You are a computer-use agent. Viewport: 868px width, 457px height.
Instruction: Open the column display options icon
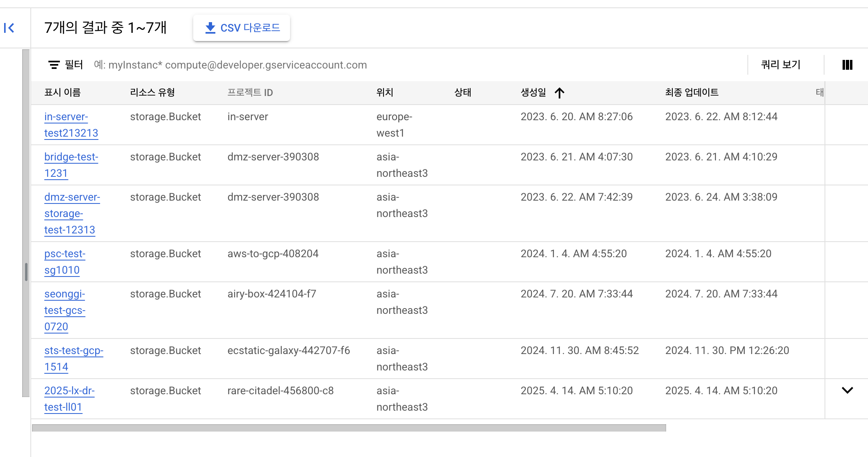[847, 65]
